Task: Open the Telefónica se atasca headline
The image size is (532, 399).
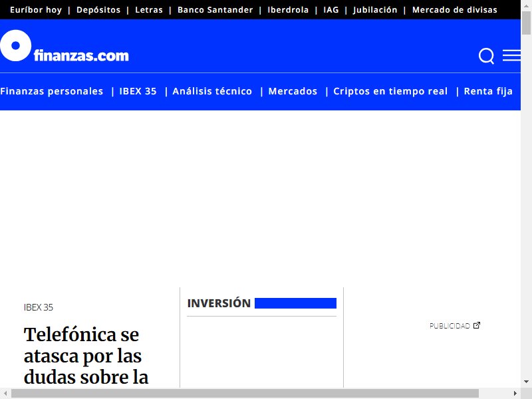Action: [x=86, y=356]
